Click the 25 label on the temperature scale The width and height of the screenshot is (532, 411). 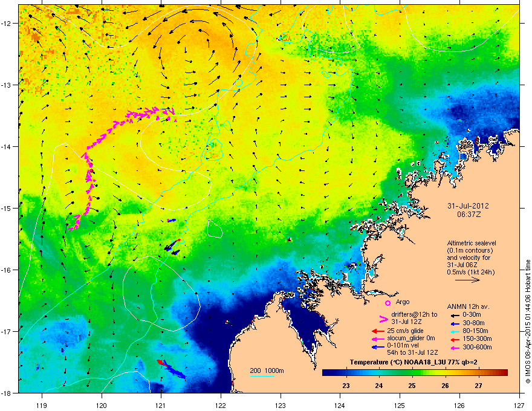click(x=412, y=386)
